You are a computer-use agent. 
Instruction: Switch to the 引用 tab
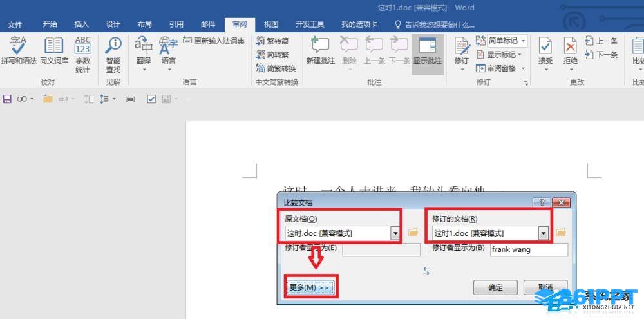coord(176,24)
